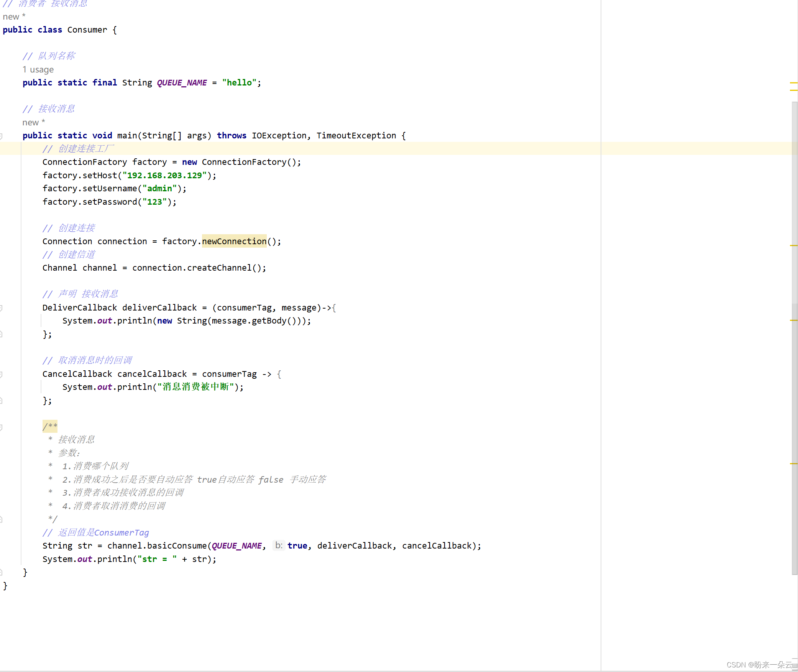
Task: Click IOException in the throws clause
Action: 279,136
